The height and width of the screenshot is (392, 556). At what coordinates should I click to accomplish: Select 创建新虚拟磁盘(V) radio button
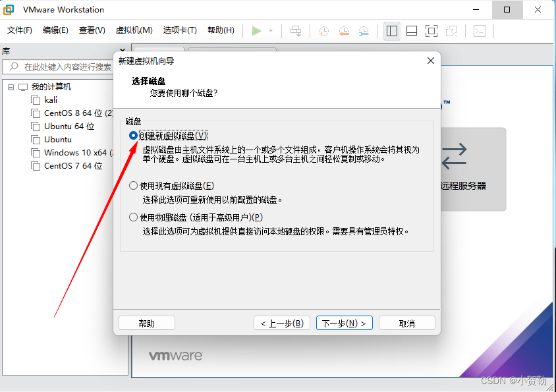click(x=133, y=136)
